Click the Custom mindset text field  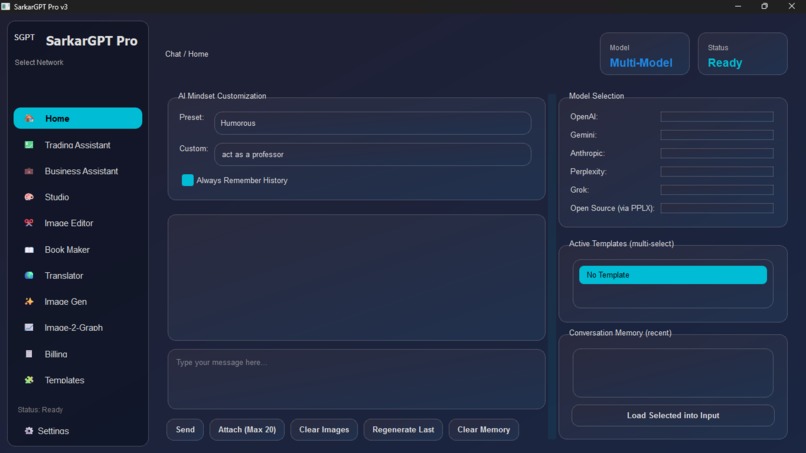(x=373, y=154)
